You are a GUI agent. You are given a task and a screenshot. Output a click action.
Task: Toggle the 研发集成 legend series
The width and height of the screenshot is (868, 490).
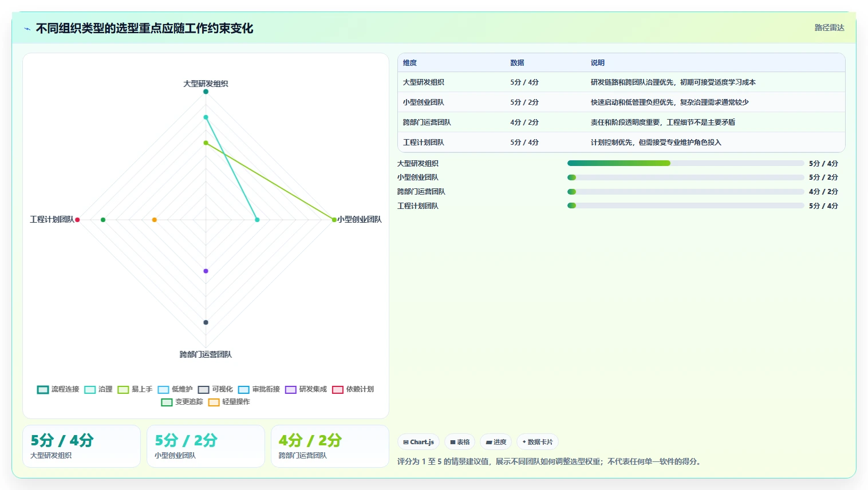(306, 389)
